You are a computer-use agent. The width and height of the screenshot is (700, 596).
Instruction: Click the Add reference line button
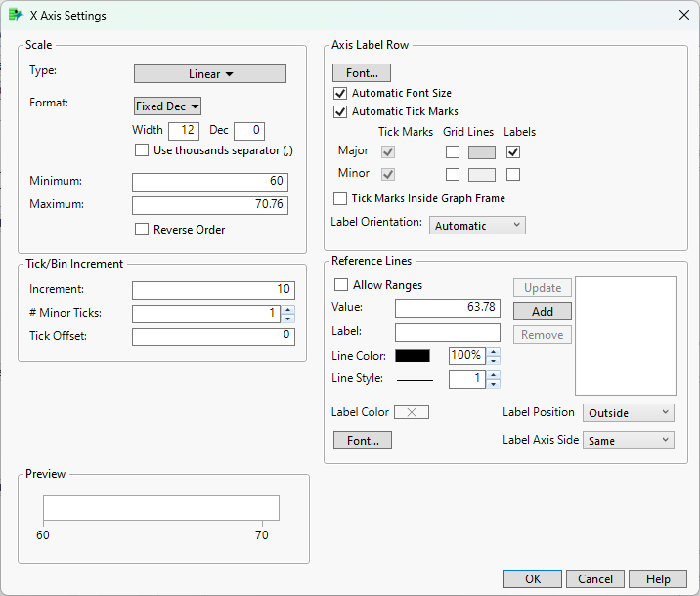pos(543,312)
